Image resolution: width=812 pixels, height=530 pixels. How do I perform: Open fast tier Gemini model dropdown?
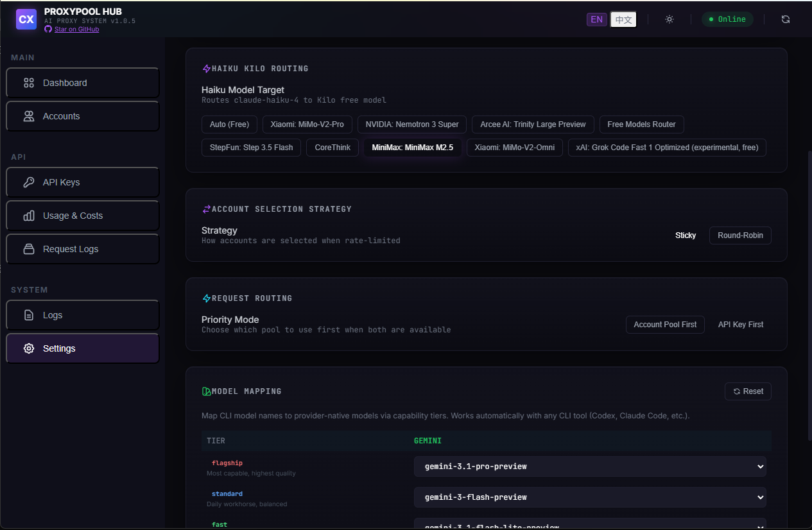590,524
